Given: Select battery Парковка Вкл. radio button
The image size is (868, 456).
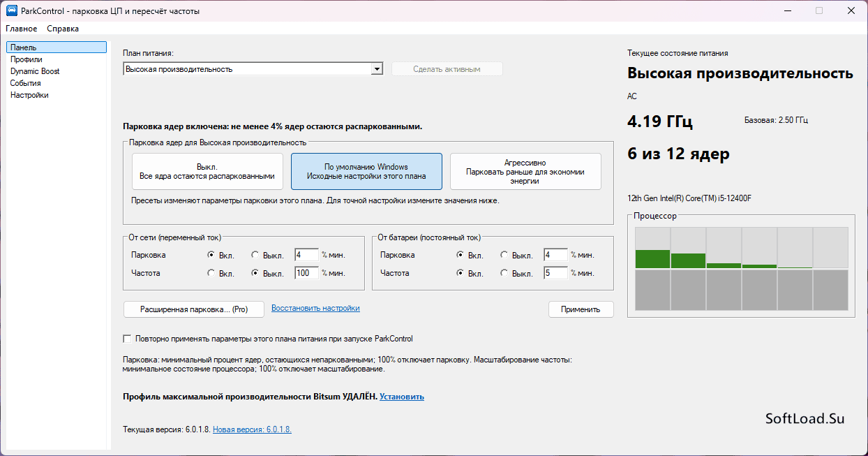Looking at the screenshot, I should point(461,255).
